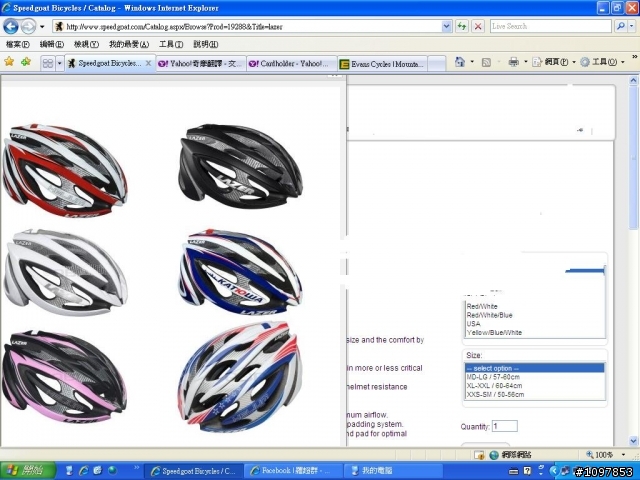640x480 pixels.
Task: Switch to Cantholder - Yahoo! tab
Action: click(291, 64)
